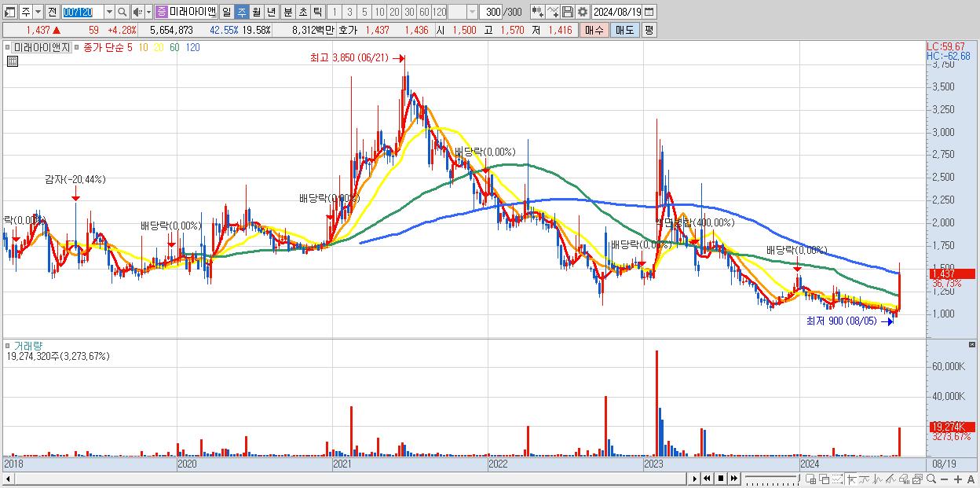This screenshot has height=488, width=980.
Task: Switch to daily 일 chart period
Action: 226,12
